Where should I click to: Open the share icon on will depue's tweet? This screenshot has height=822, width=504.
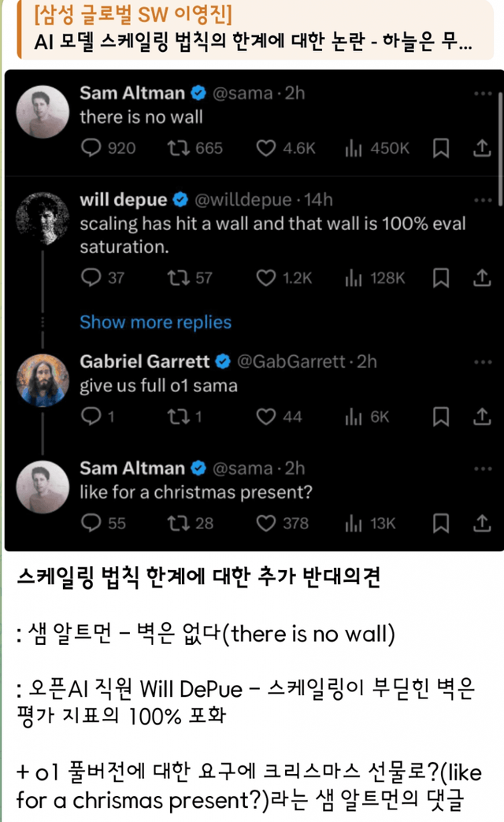[x=482, y=277]
